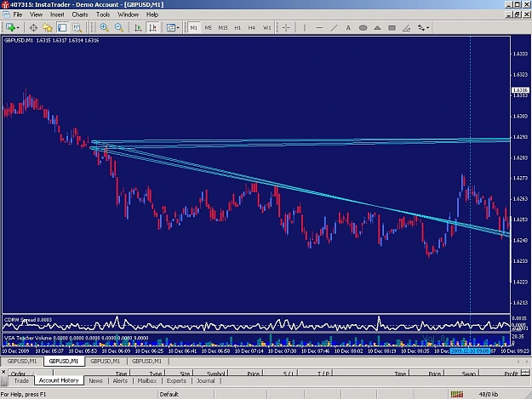Select the Horizontal Line tool
Screen dimensions: 532x399
tap(319, 28)
